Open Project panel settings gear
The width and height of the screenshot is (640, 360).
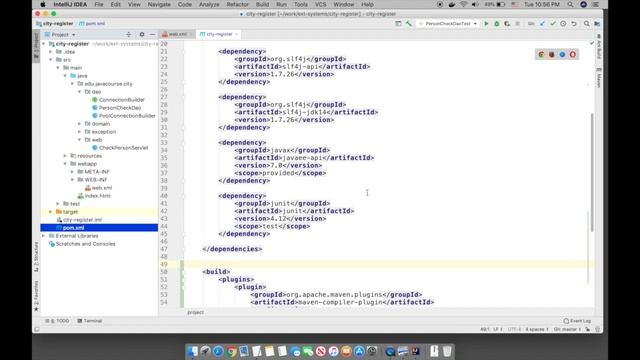click(142, 35)
